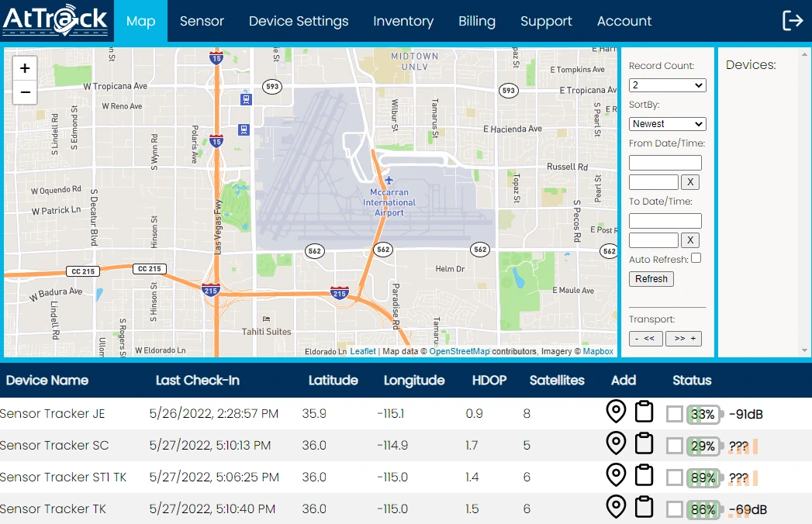This screenshot has height=524, width=812.
Task: Switch to the Sensor tab
Action: (201, 21)
